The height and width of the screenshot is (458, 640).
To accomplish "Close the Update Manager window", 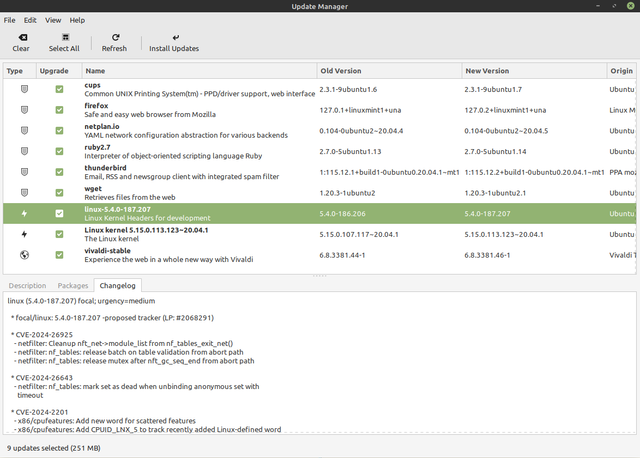I will [630, 6].
